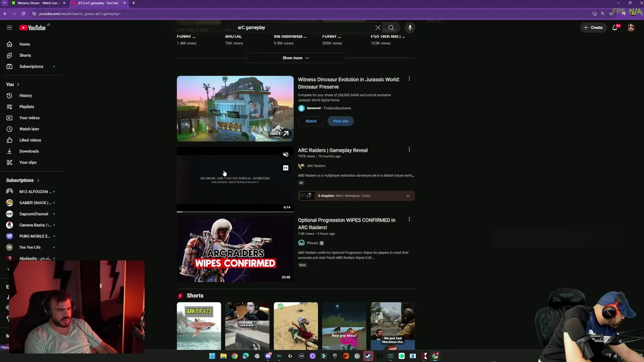Open ARC Raiders channel link
The height and width of the screenshot is (362, 644).
coord(316,166)
